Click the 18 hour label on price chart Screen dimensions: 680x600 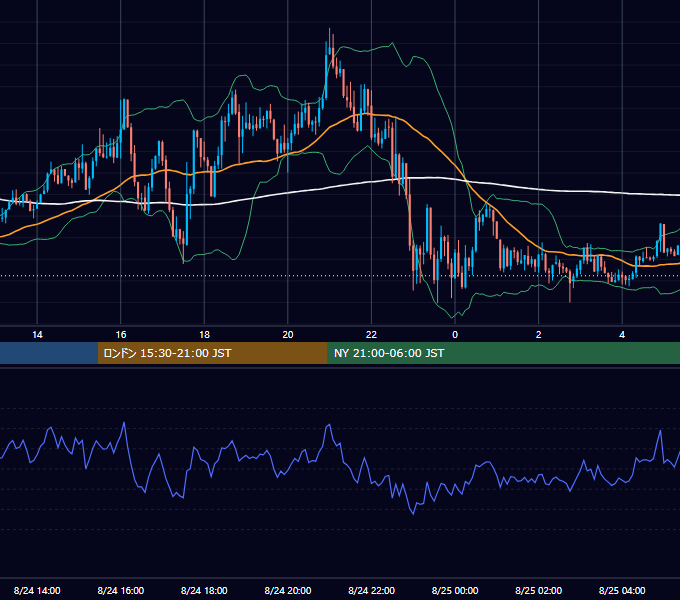pyautogui.click(x=204, y=335)
